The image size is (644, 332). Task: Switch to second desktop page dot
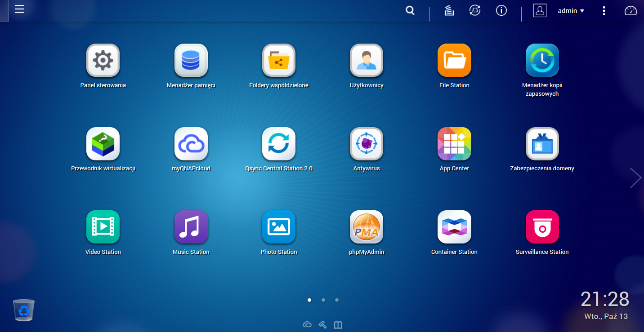pos(323,300)
